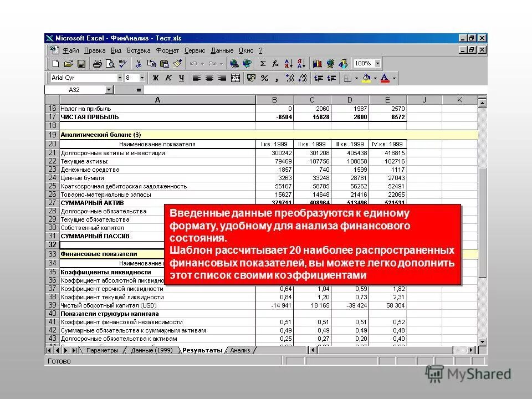Expand the borders style dropdown arrow
This screenshot has width=532, height=399.
click(x=356, y=78)
